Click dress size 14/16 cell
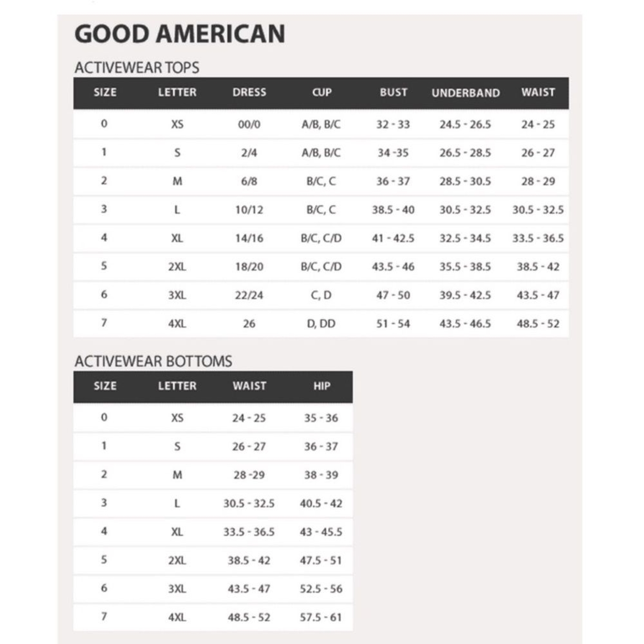 [249, 238]
